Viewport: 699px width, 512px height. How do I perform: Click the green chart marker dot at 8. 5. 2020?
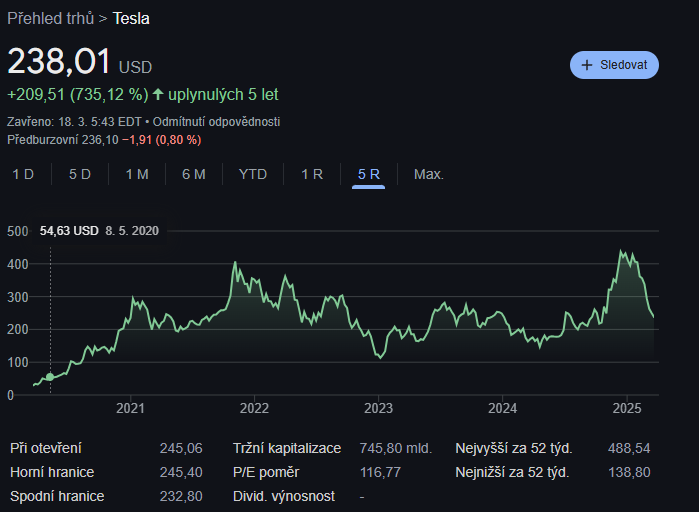point(50,377)
